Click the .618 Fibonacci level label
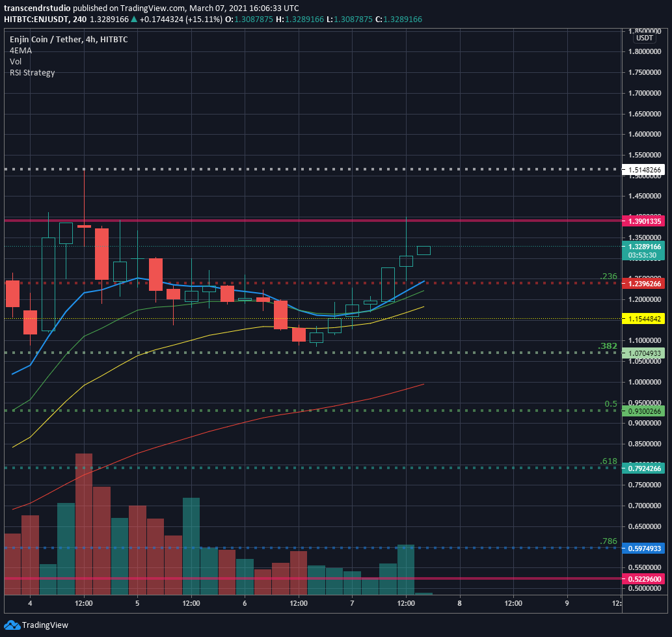Image resolution: width=672 pixels, height=637 pixels. [x=608, y=461]
